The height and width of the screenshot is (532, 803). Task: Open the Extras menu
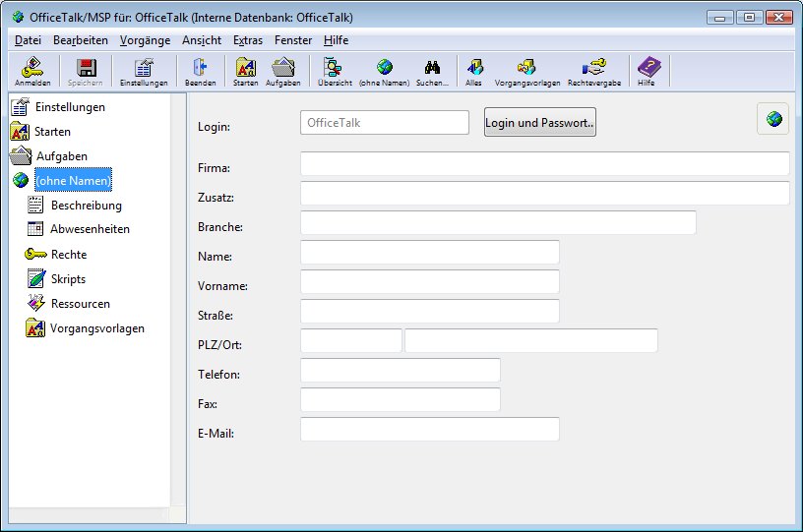248,40
